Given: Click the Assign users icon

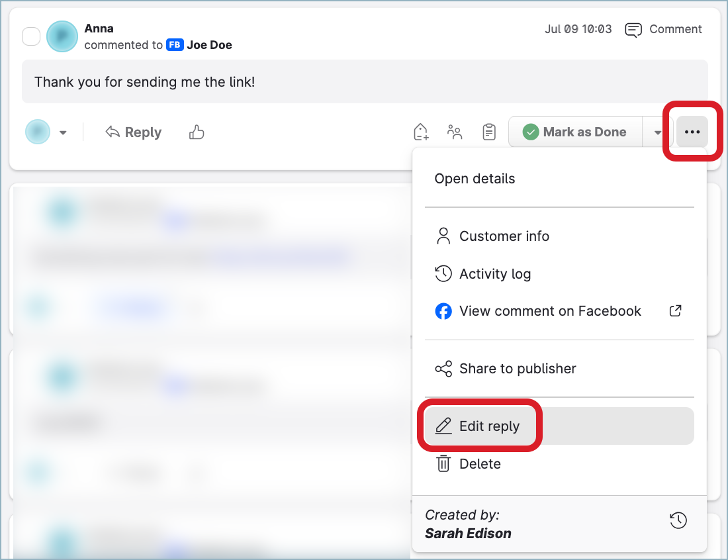Looking at the screenshot, I should (455, 132).
